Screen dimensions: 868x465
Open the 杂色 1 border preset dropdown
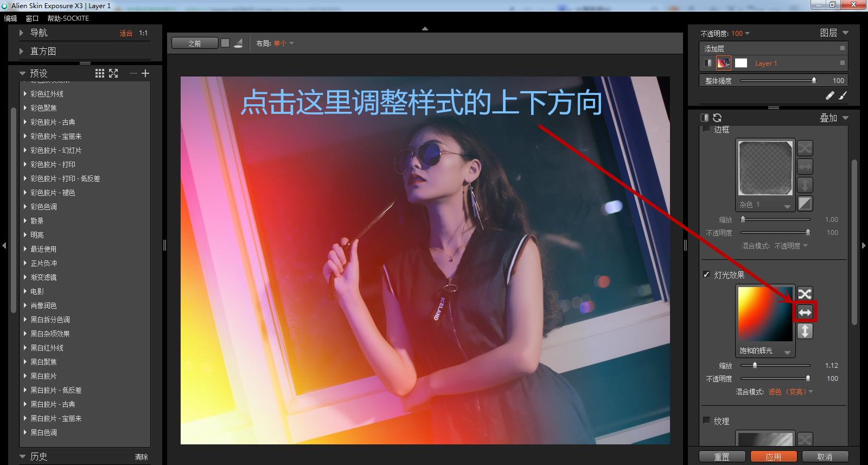765,205
